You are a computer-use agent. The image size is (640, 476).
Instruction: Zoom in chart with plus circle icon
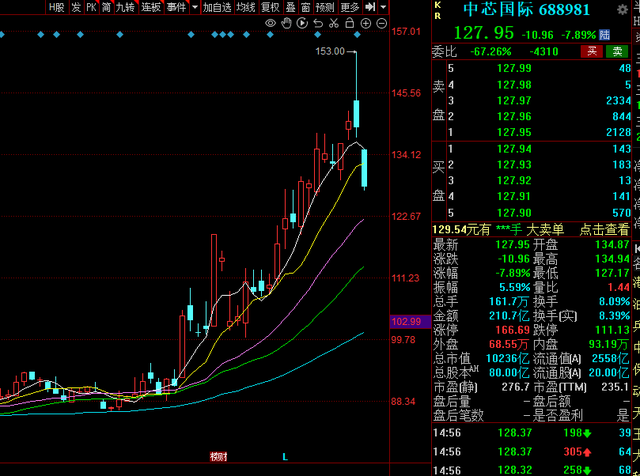pyautogui.click(x=366, y=23)
